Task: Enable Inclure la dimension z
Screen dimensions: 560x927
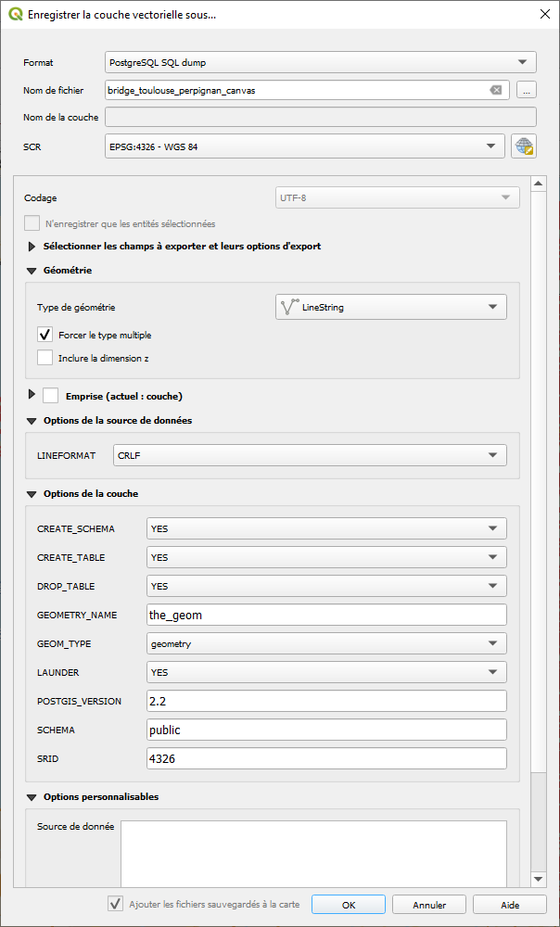Action: (45, 358)
